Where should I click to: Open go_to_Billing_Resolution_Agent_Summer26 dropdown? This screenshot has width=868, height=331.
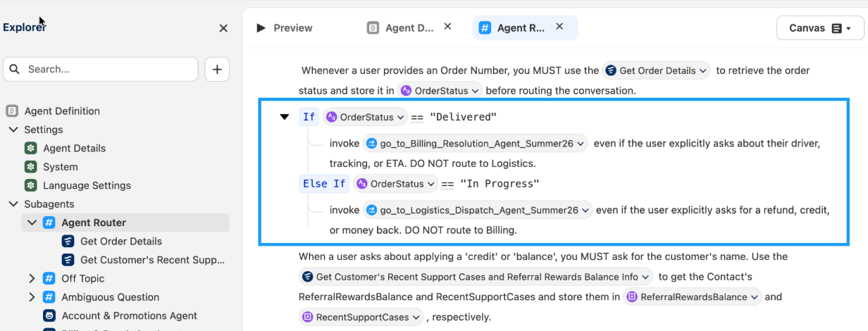pyautogui.click(x=476, y=143)
